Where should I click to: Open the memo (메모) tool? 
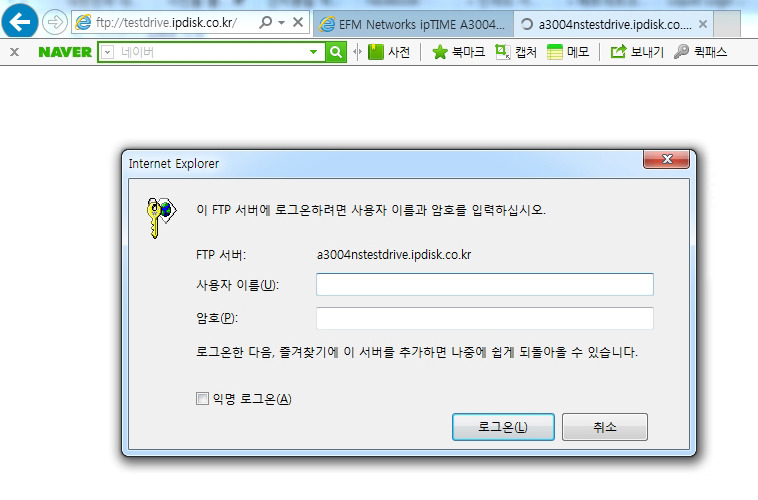coord(568,52)
